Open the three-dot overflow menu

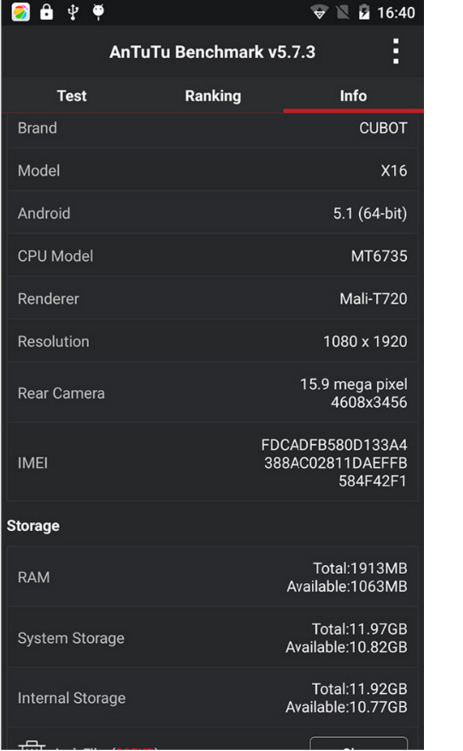point(395,51)
